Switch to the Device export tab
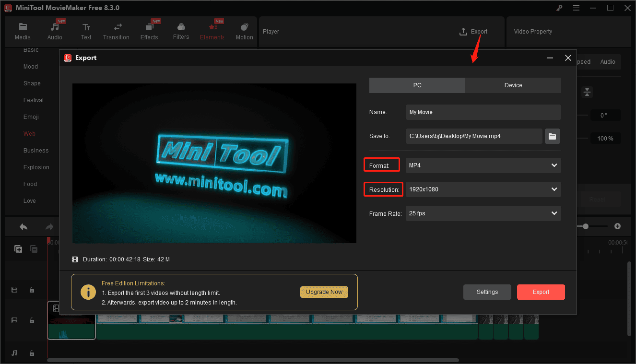The width and height of the screenshot is (636, 364). click(513, 85)
